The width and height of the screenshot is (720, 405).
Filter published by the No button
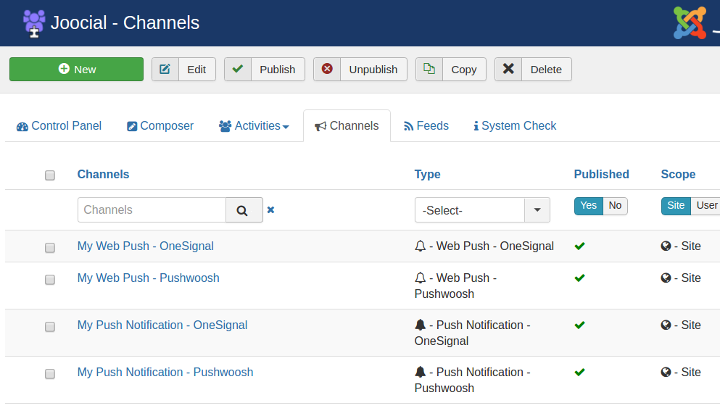click(615, 206)
